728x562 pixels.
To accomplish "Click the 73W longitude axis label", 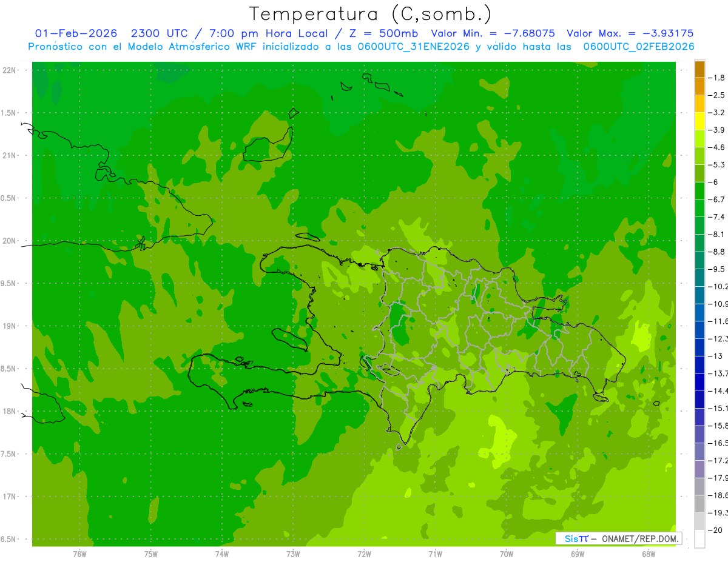I will (293, 555).
